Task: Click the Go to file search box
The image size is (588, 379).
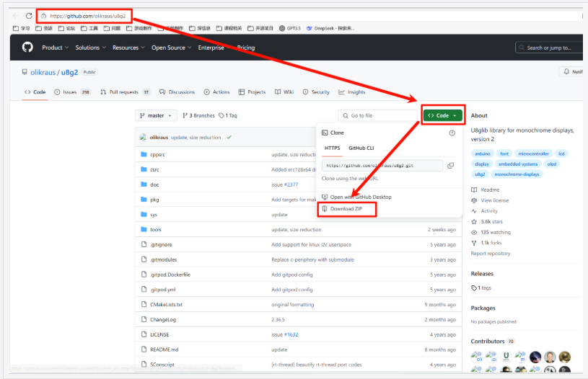Action: point(377,116)
